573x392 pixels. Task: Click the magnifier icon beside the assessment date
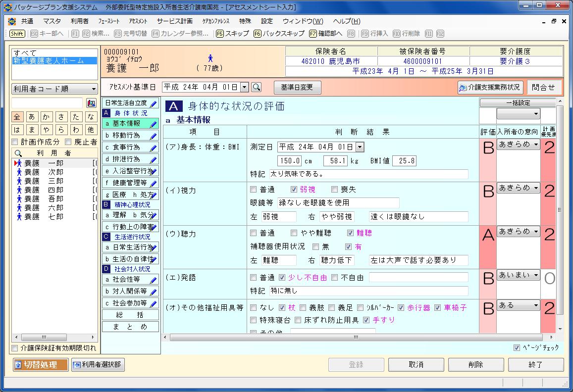click(257, 87)
